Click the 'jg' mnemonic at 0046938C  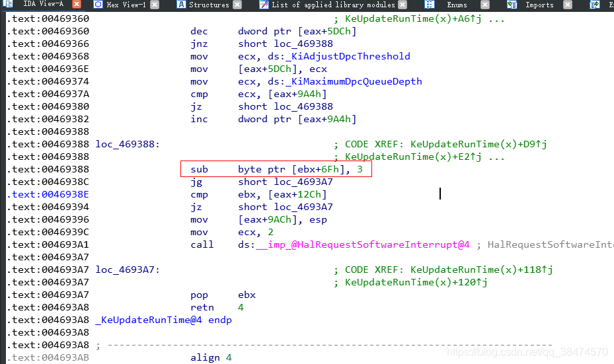coord(196,182)
